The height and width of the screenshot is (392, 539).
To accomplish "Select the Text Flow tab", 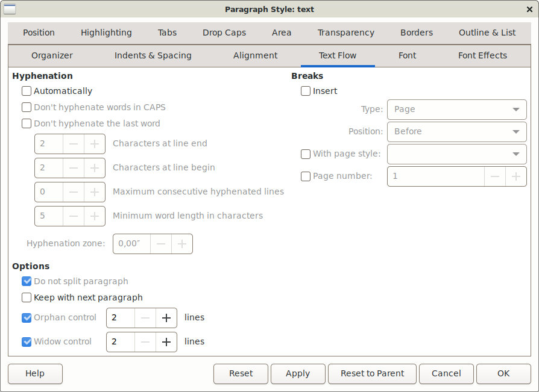I will [x=338, y=55].
